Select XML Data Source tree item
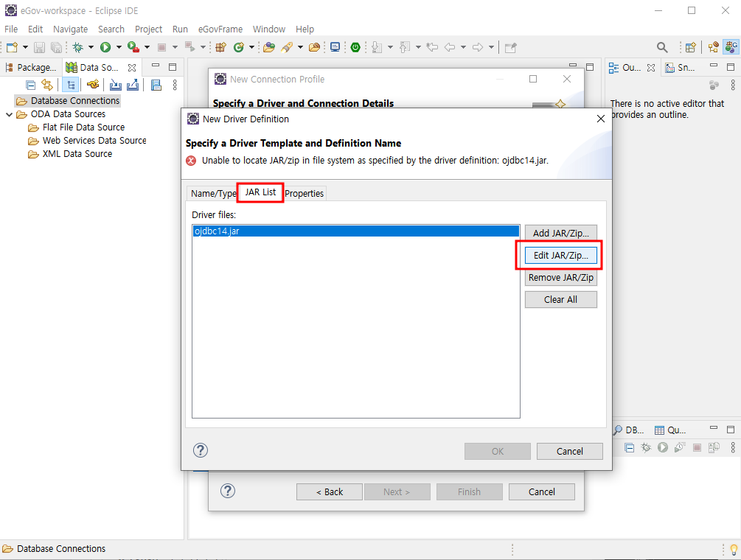Screen dimensions: 741x560 click(71, 154)
